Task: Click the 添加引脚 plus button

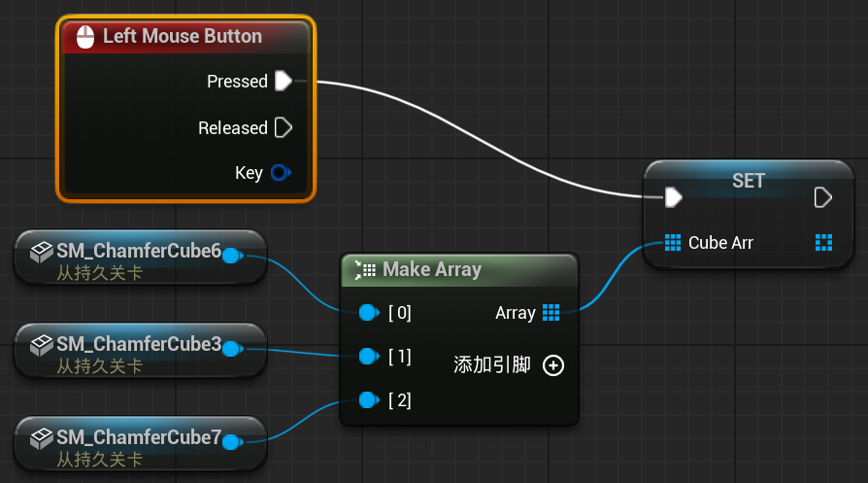Action: coord(552,365)
